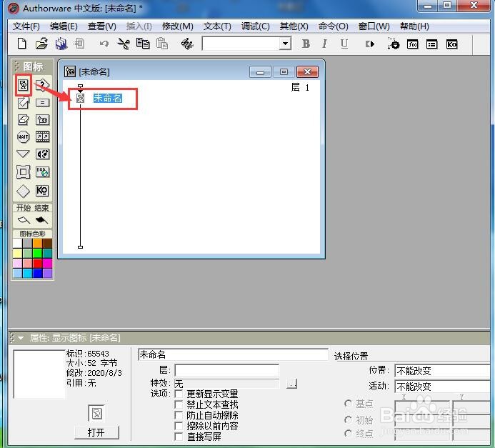Toggle Italic text formatting
Image resolution: width=495 pixels, height=448 pixels.
[x=324, y=44]
